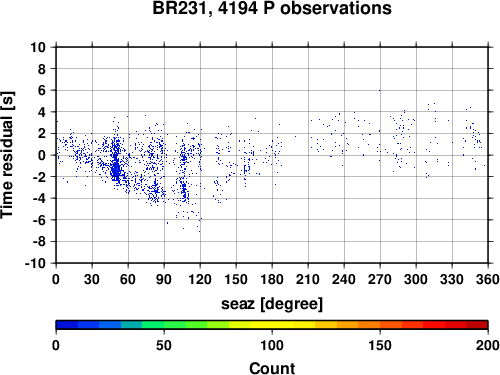Click the x-axis tick label 180
This screenshot has width=500, height=375.
[272, 279]
